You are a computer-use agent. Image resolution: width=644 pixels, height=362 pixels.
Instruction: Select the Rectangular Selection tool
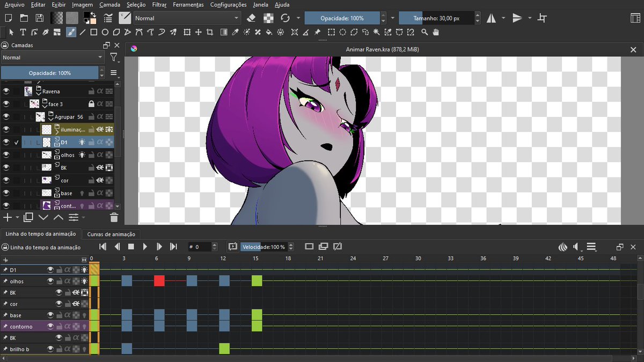click(332, 32)
